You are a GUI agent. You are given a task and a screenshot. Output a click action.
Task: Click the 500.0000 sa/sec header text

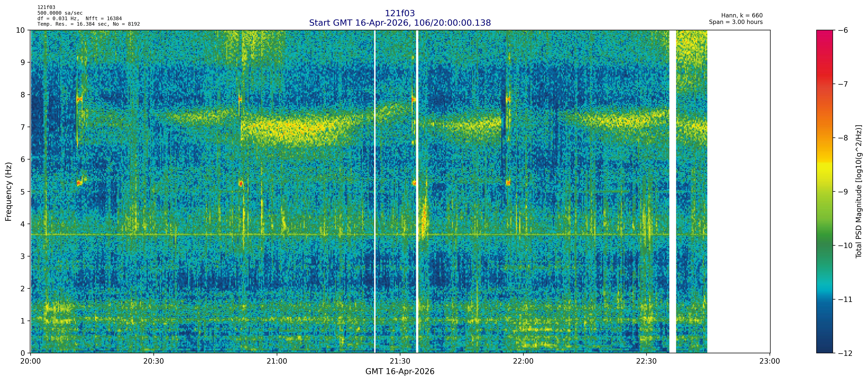point(60,13)
